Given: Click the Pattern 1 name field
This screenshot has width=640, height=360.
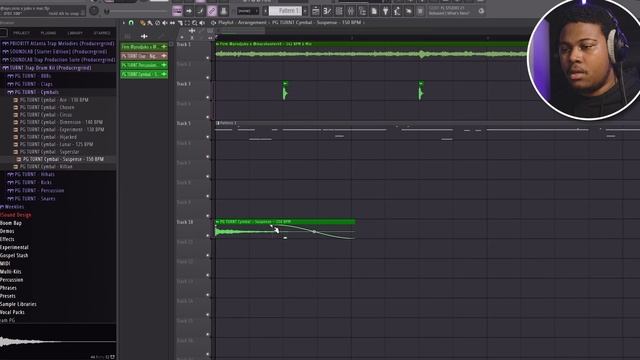Looking at the screenshot, I should (285, 11).
